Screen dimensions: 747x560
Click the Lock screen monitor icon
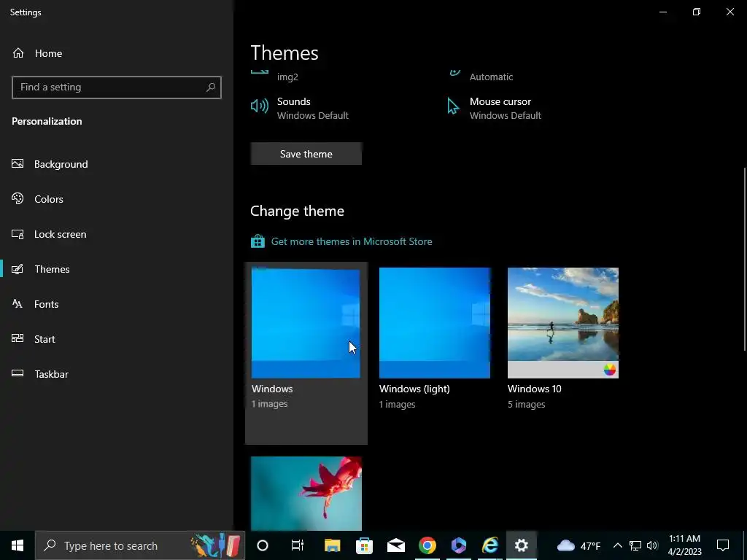[x=18, y=234]
